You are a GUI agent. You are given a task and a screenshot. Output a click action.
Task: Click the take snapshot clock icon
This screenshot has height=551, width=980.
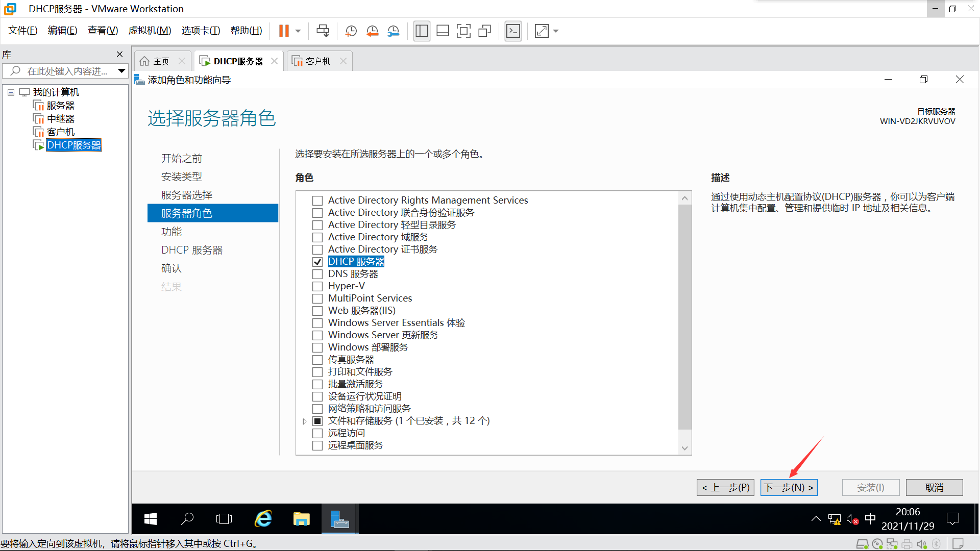point(351,31)
